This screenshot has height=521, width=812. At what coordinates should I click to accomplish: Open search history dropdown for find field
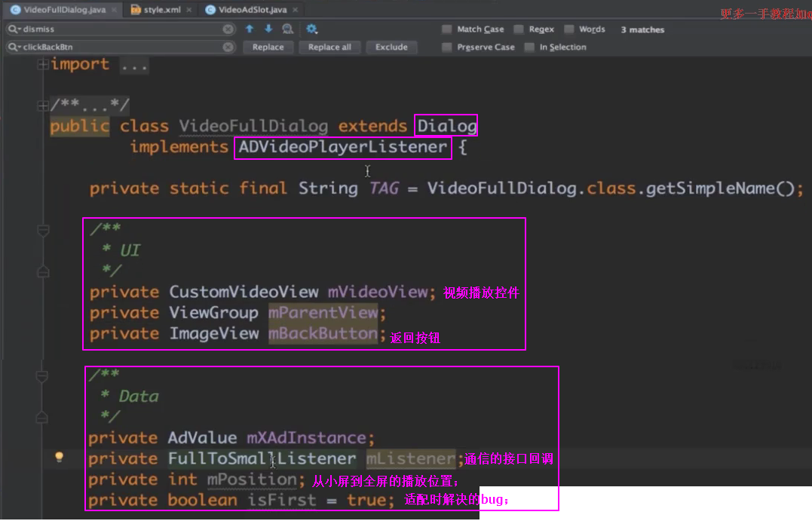point(14,29)
